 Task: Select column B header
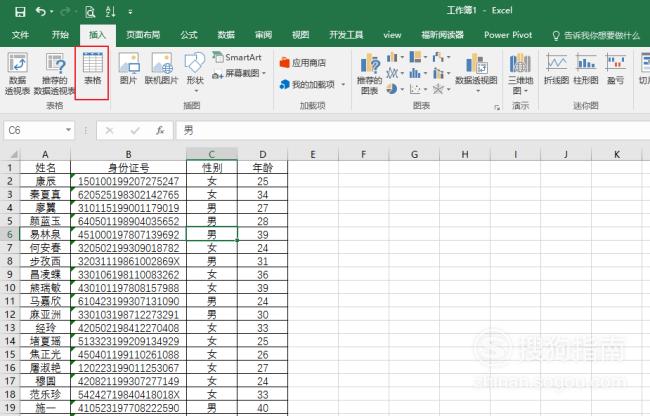click(x=129, y=155)
